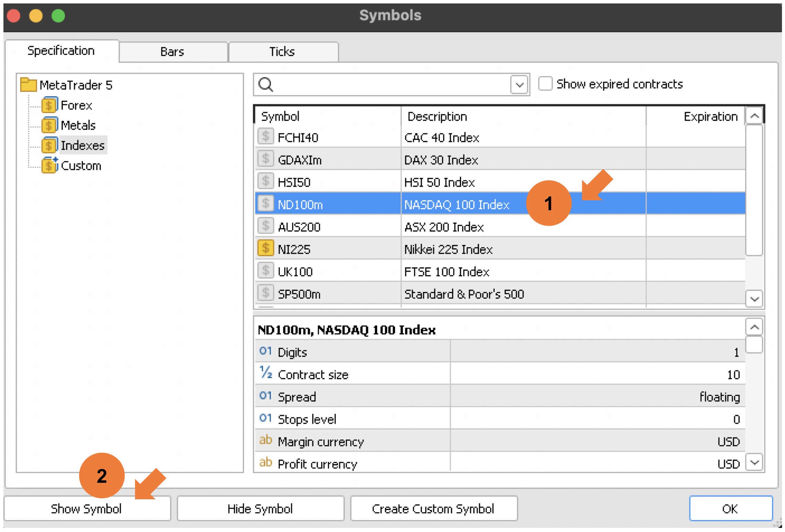Click the UK100 symbol dollar icon
785x532 pixels.
[x=265, y=270]
